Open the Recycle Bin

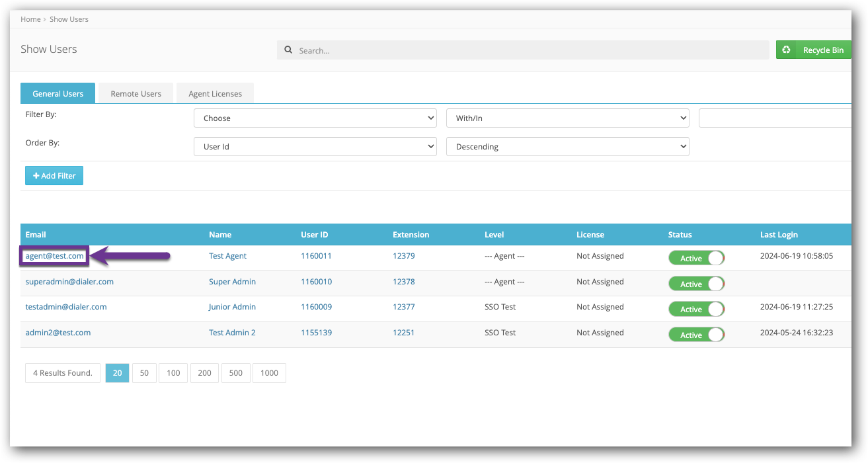click(x=814, y=50)
